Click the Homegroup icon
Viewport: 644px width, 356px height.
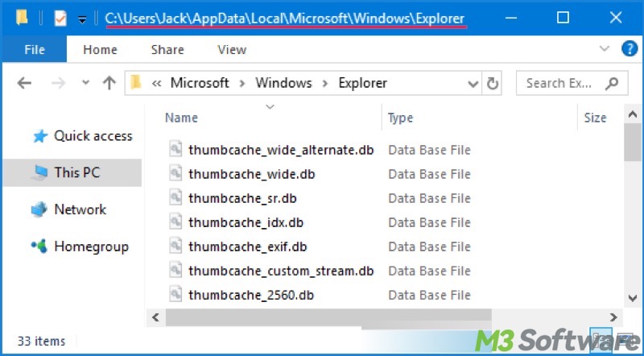point(39,246)
